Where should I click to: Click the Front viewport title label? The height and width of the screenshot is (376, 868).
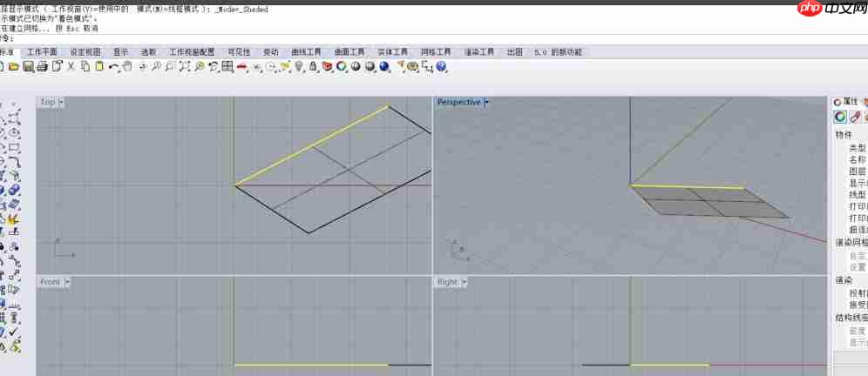pyautogui.click(x=50, y=282)
